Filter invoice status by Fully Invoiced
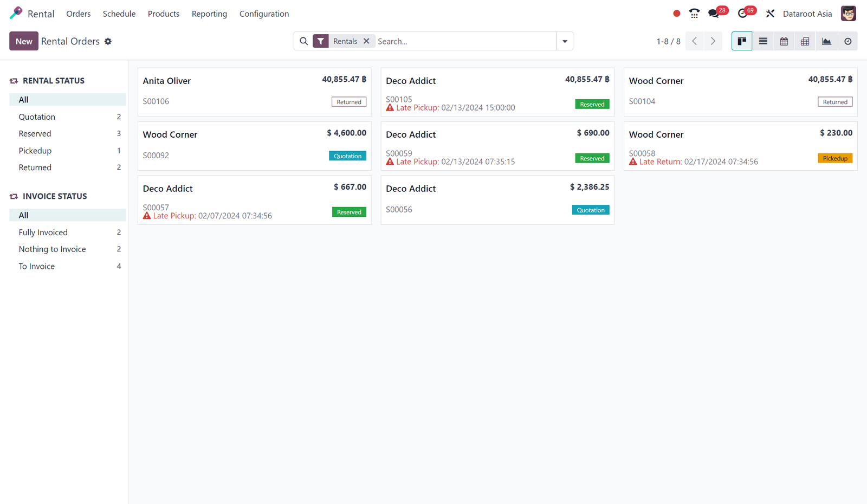The height and width of the screenshot is (504, 867). point(68,232)
